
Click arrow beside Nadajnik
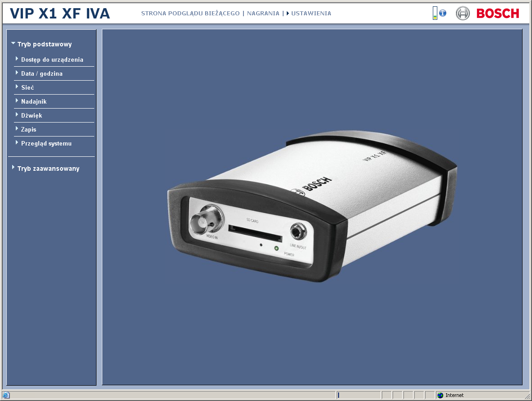[x=17, y=100]
